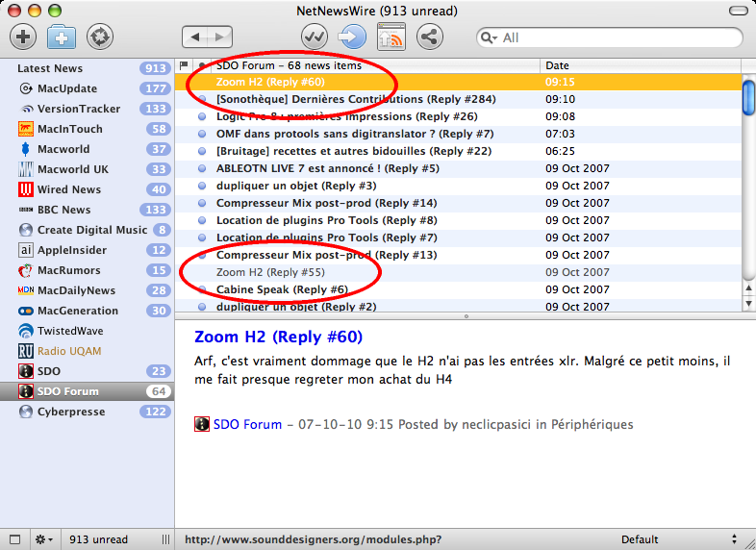
Task: Sort by the Date column header
Action: coord(641,65)
